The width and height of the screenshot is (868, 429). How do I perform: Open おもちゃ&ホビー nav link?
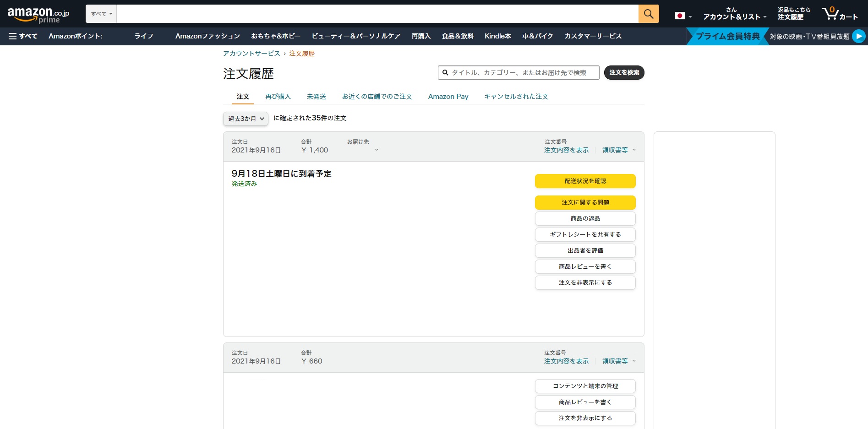coord(276,36)
